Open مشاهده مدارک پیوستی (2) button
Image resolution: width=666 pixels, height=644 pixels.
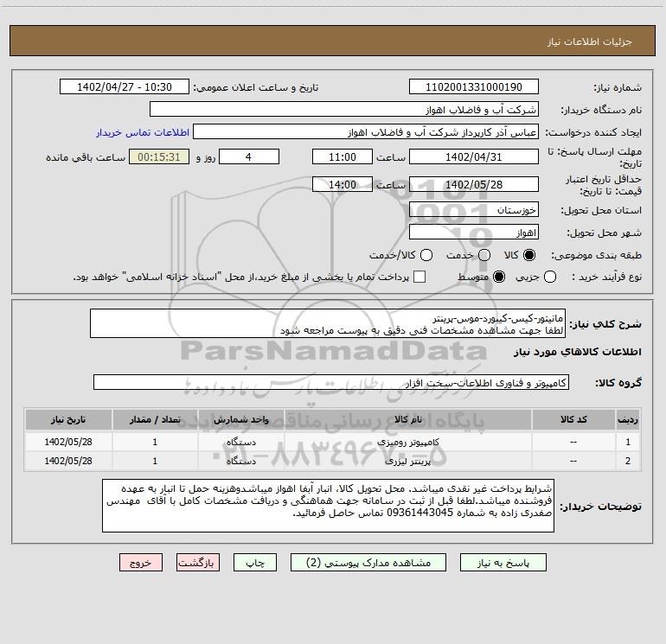[368, 563]
